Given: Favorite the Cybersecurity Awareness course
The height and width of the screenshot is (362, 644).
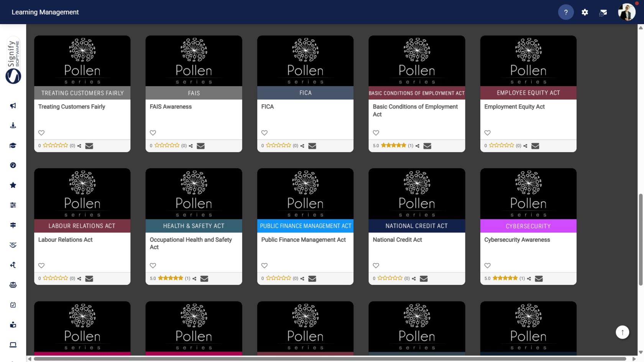Looking at the screenshot, I should tap(488, 266).
